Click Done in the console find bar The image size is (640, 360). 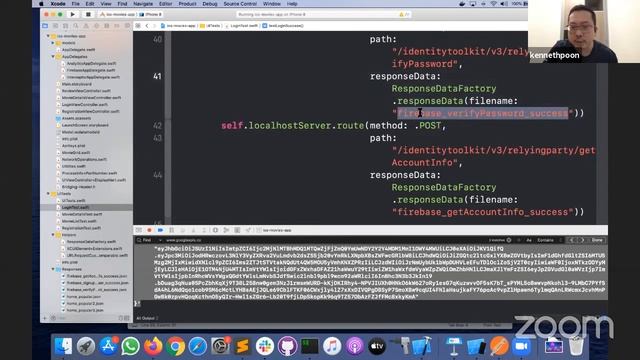pyautogui.click(x=597, y=240)
